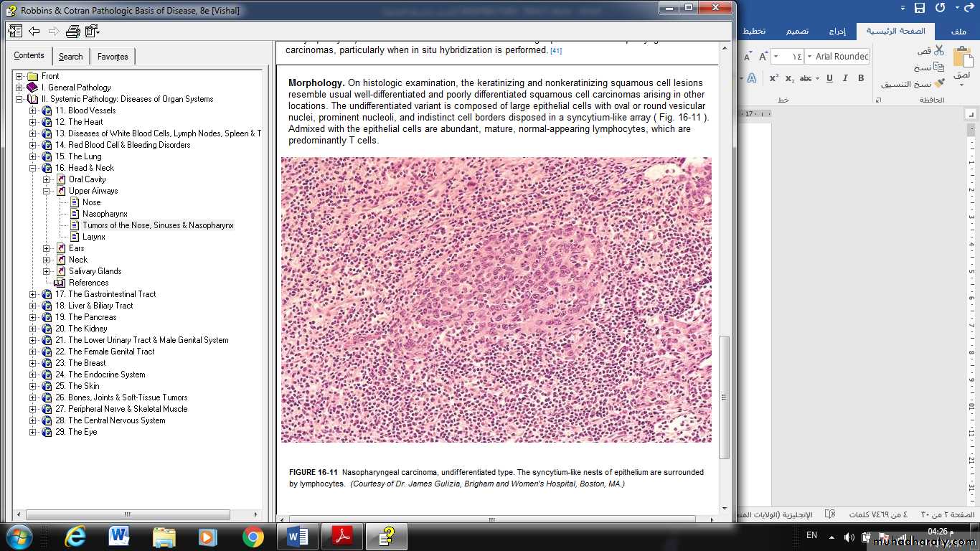Switch to the Favorites tab
This screenshot has width=980, height=551.
(113, 57)
